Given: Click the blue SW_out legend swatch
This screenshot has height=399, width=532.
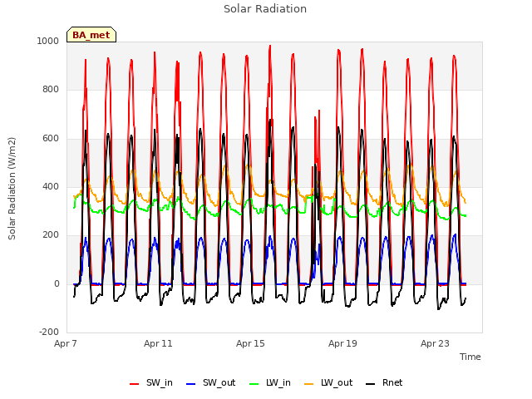Looking at the screenshot, I should tap(191, 384).
